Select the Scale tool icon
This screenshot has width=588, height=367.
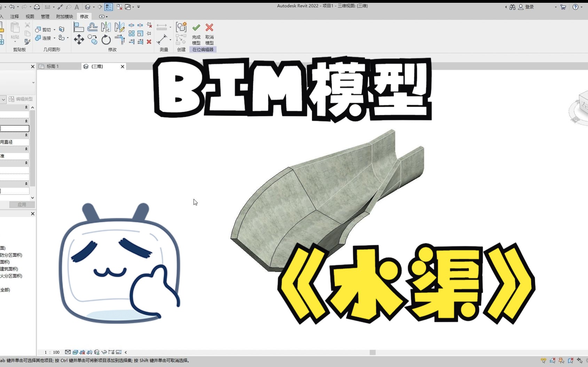point(140,33)
